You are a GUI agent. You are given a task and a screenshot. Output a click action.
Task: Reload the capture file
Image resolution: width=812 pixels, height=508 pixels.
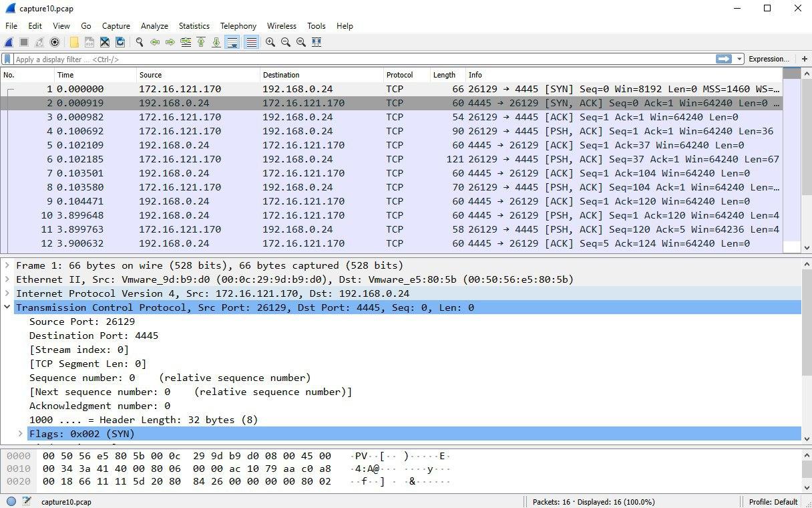coord(120,42)
